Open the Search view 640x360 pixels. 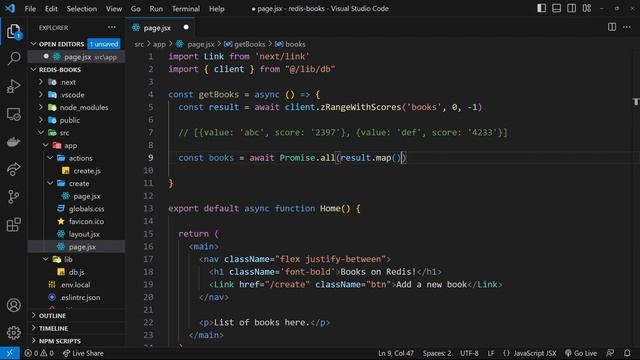pyautogui.click(x=13, y=58)
